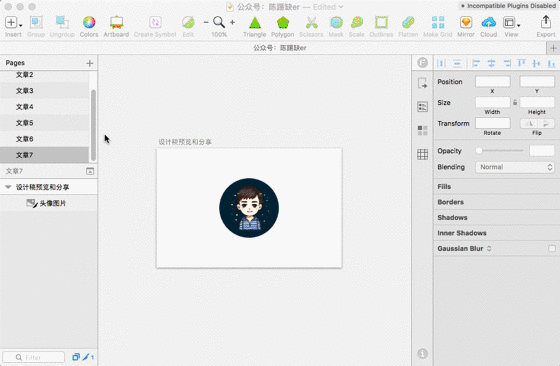
Task: Open the Blending mode dropdown
Action: 515,167
